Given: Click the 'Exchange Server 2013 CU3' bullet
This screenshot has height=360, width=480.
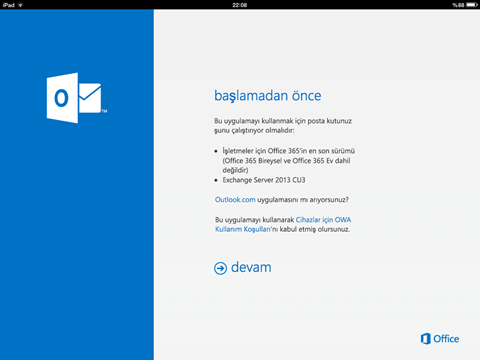Looking at the screenshot, I should tap(264, 180).
